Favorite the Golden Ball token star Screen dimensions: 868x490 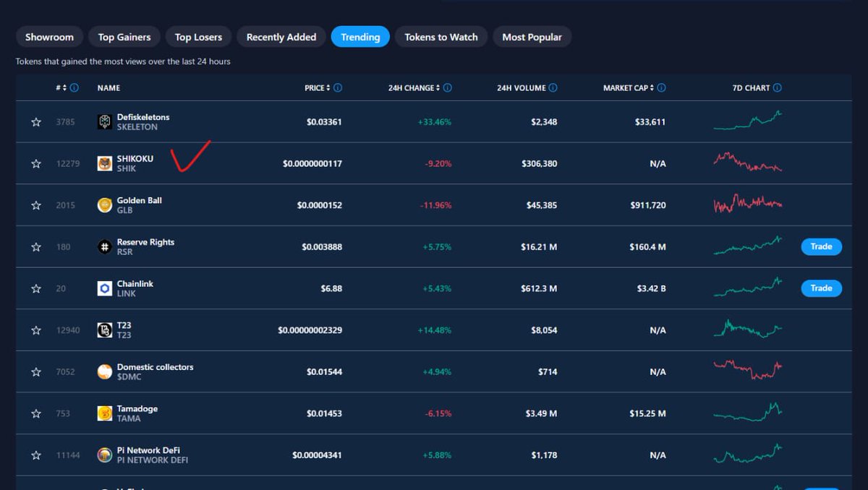tap(36, 206)
